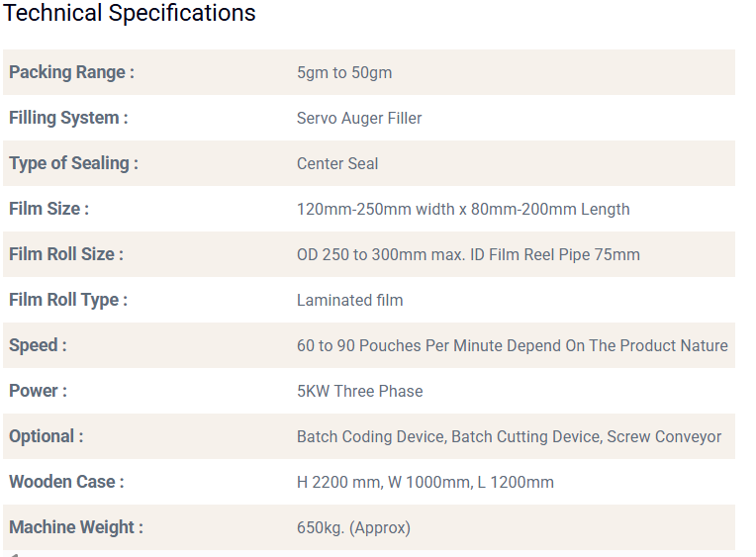Select the Laminated film text
The width and height of the screenshot is (756, 557).
click(350, 300)
